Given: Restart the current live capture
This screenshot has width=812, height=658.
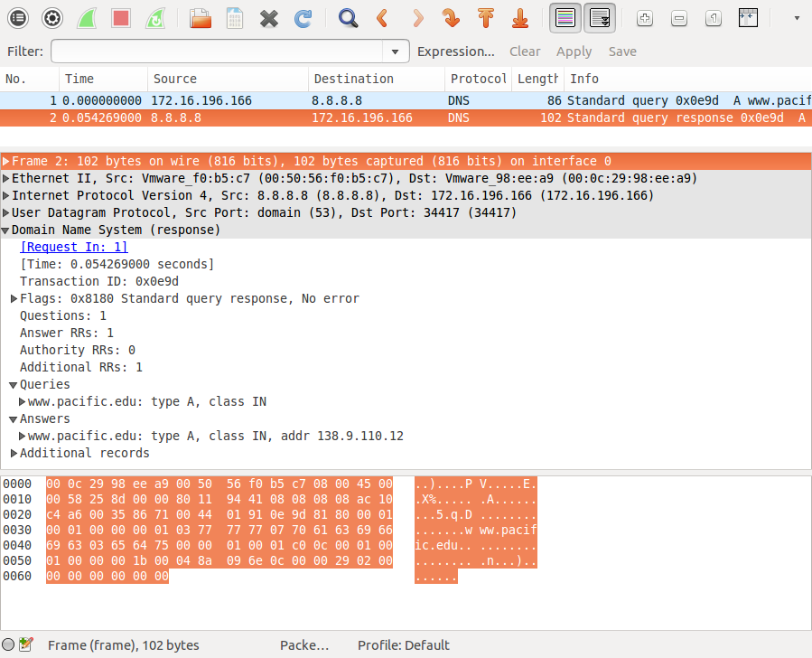Looking at the screenshot, I should (x=154, y=18).
